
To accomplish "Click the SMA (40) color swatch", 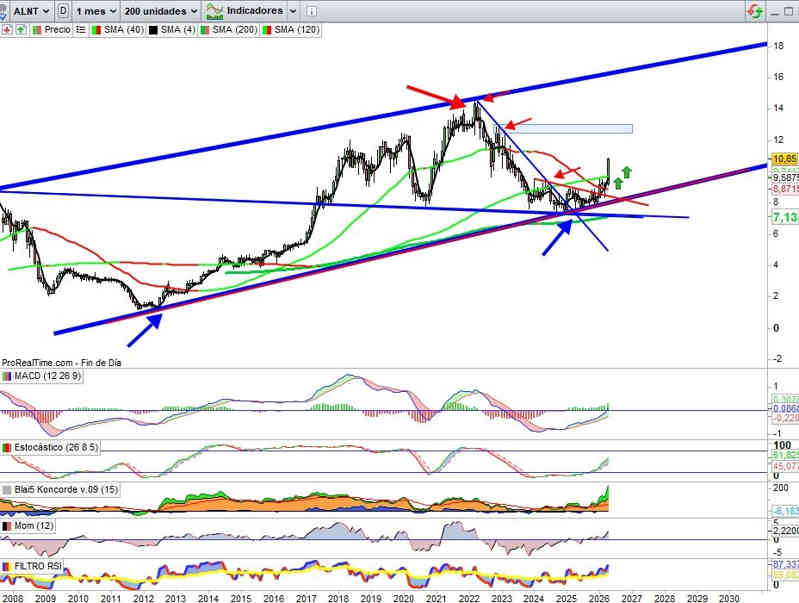I will pyautogui.click(x=97, y=30).
